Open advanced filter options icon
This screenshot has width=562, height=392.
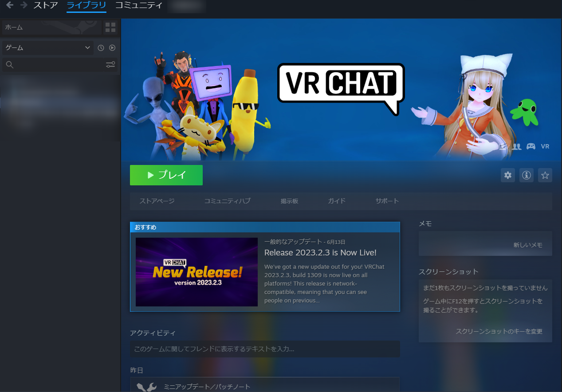[111, 65]
